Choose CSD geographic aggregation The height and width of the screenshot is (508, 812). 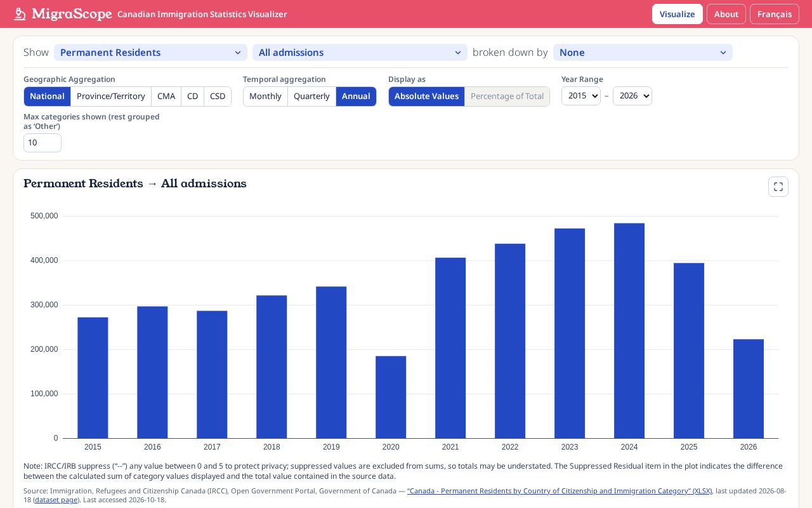(x=218, y=97)
